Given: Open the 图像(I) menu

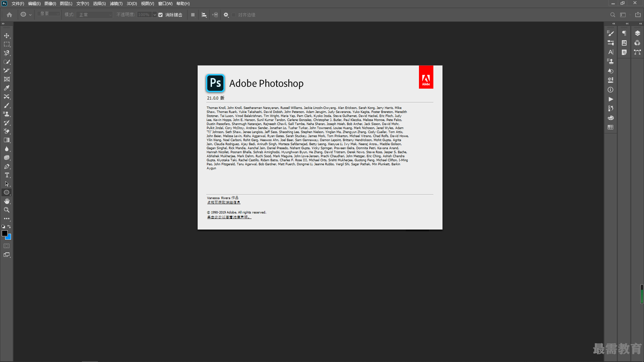Looking at the screenshot, I should pos(50,4).
